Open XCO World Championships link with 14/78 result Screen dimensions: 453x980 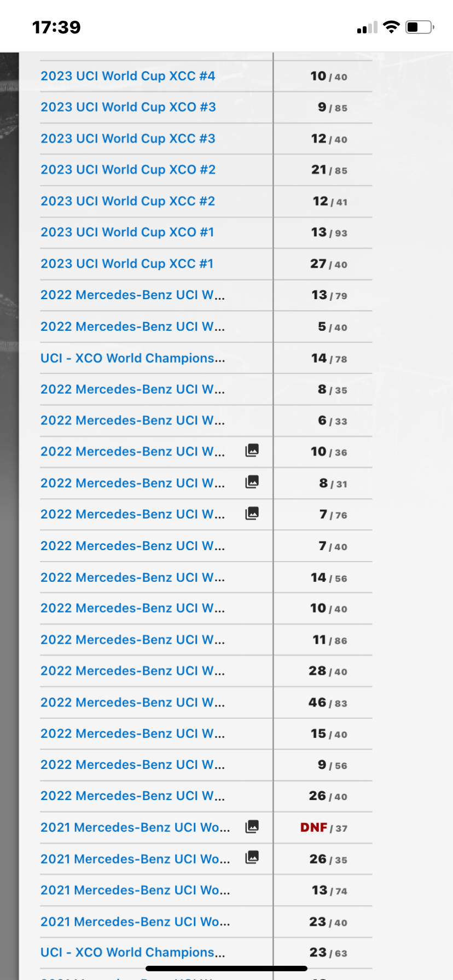(132, 358)
